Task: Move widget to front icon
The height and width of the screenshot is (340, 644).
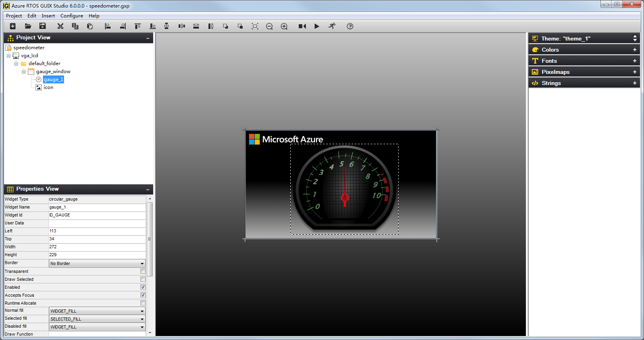Action: [226, 26]
